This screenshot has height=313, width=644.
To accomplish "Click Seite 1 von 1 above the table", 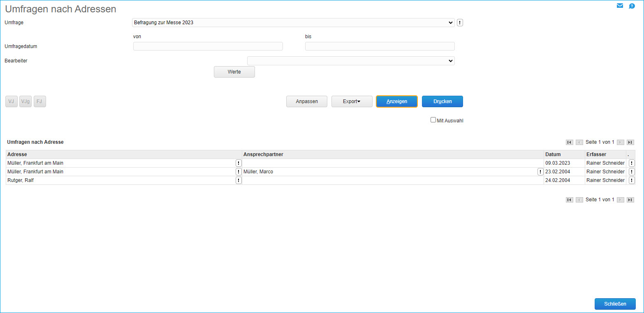I will point(600,142).
